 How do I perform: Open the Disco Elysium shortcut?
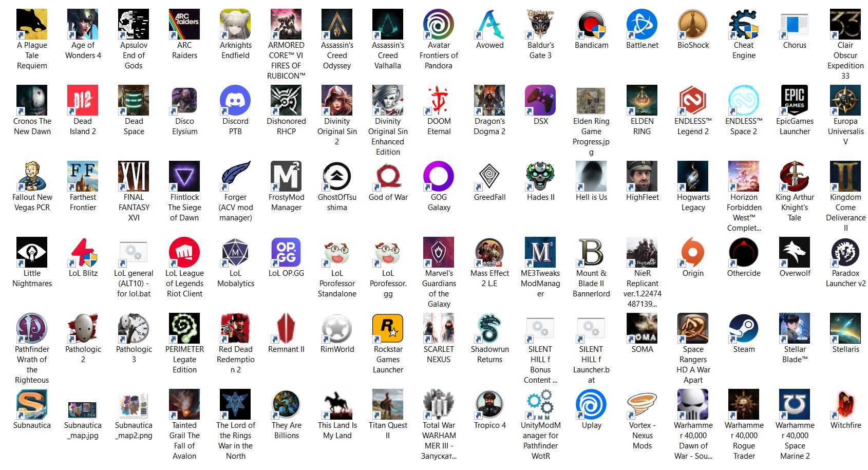pos(184,100)
